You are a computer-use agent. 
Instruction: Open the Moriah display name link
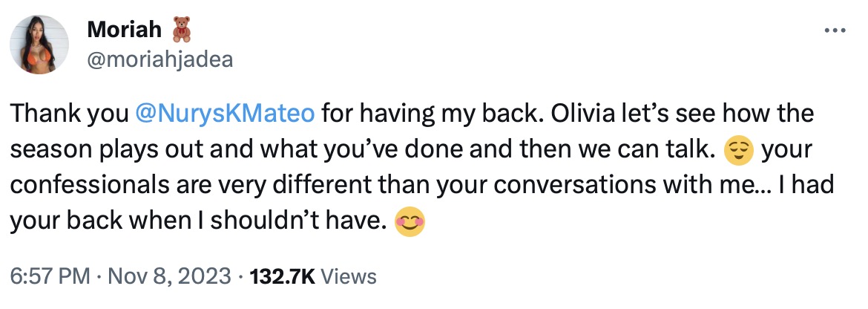pyautogui.click(x=122, y=30)
